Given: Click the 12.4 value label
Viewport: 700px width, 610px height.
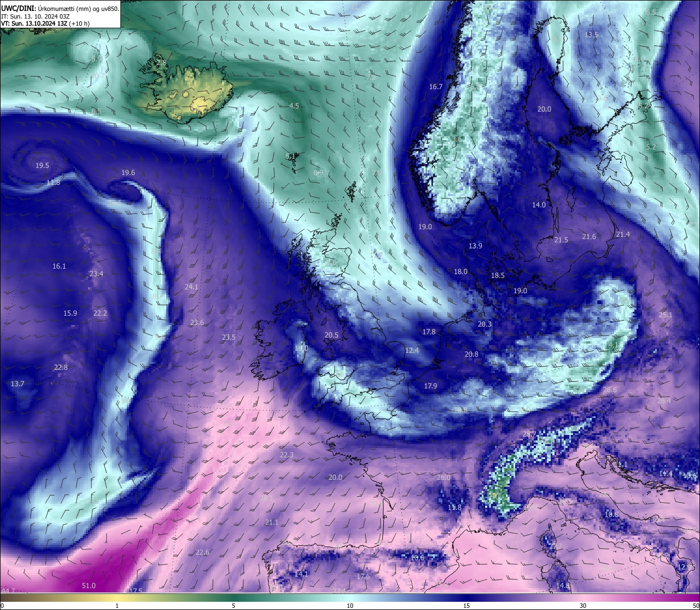Looking at the screenshot, I should point(412,351).
